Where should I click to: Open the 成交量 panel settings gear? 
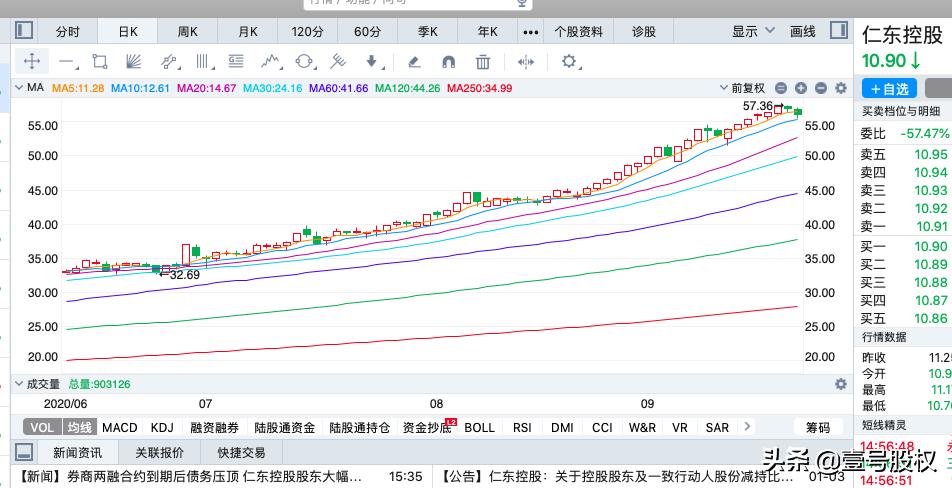click(x=841, y=384)
